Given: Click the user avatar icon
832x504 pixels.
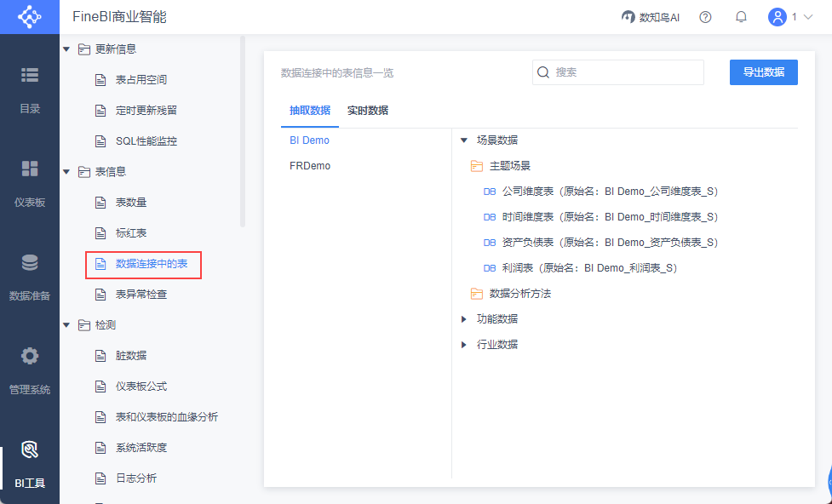Looking at the screenshot, I should click(777, 17).
